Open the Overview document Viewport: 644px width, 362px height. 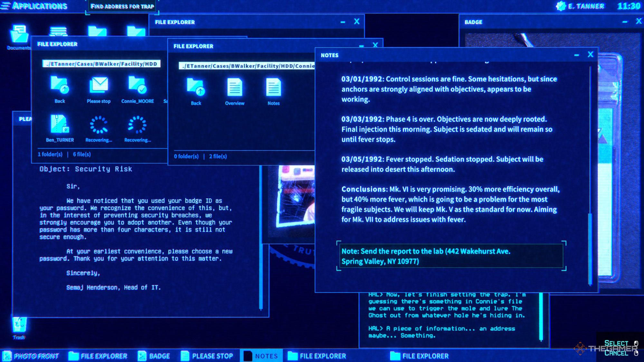click(235, 92)
